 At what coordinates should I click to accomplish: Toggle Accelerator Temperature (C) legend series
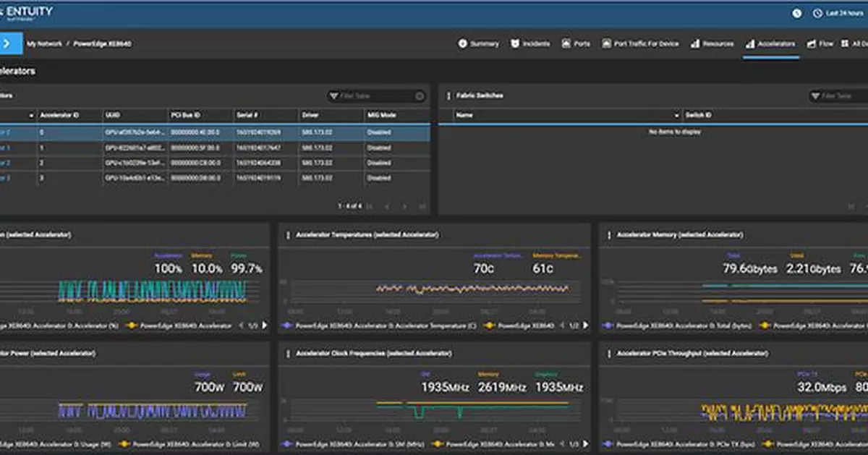(x=378, y=326)
